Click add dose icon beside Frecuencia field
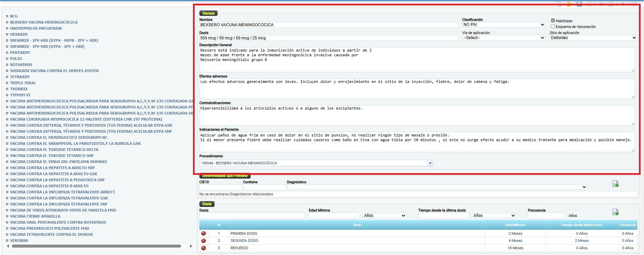 (x=615, y=212)
